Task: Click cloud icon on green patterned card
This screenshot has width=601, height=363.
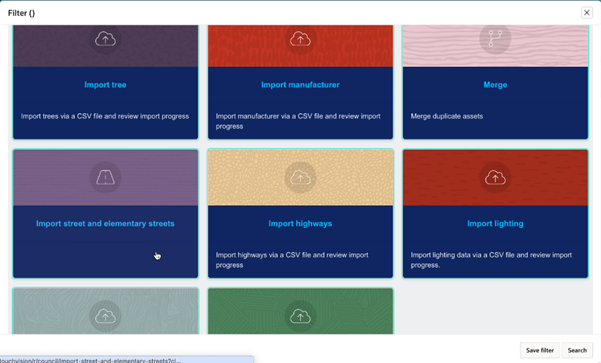Action: (x=300, y=316)
